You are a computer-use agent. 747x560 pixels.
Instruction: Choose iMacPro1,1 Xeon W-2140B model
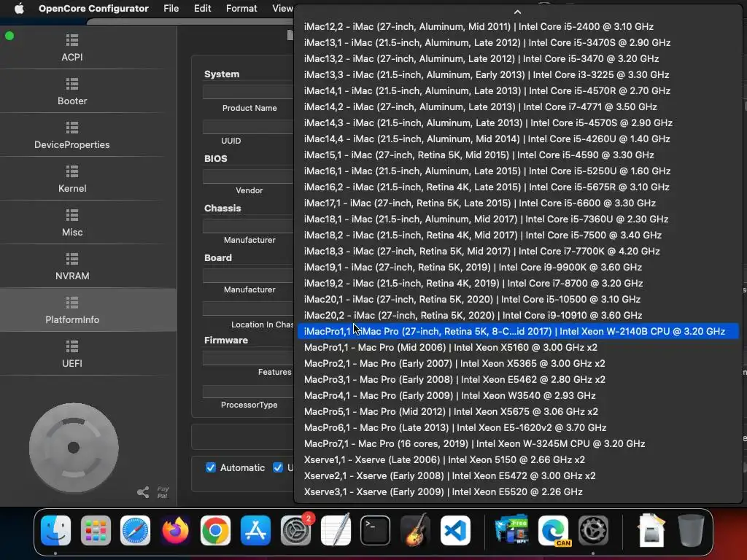518,331
